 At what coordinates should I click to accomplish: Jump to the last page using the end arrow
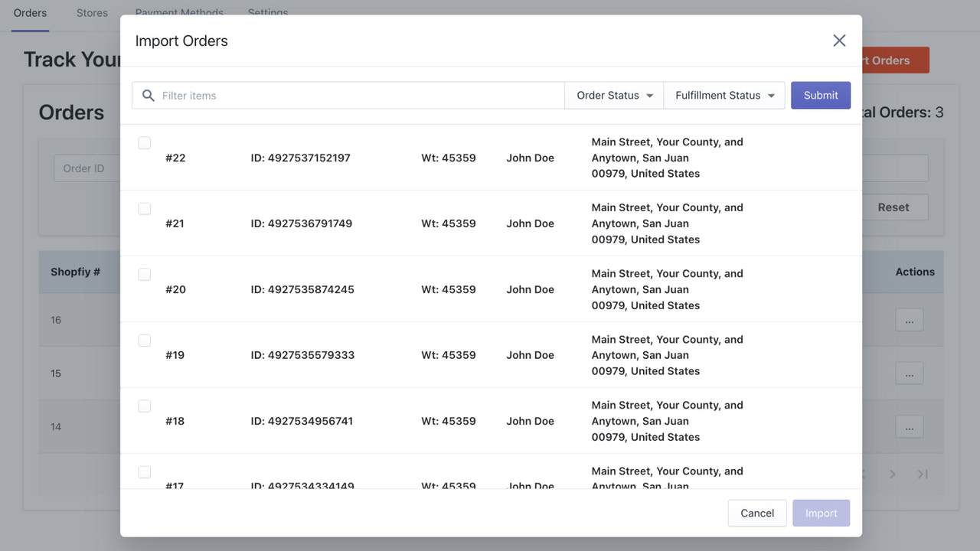click(x=923, y=474)
